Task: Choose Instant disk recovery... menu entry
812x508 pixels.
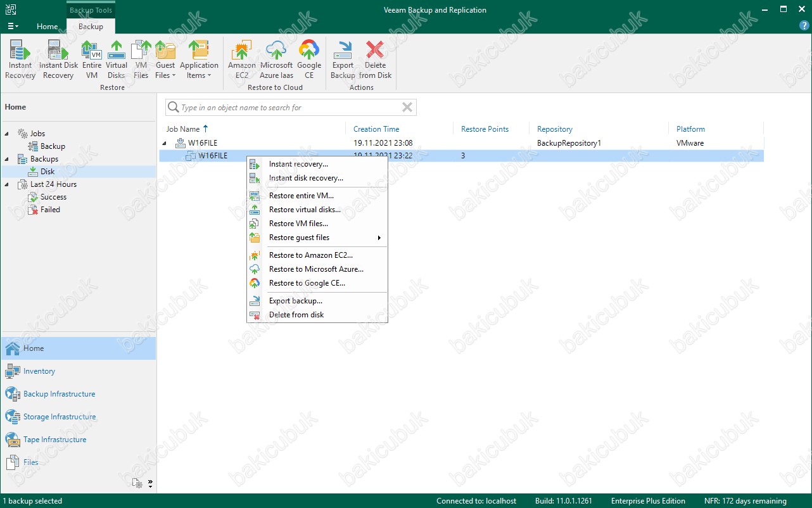Action: pos(317,178)
